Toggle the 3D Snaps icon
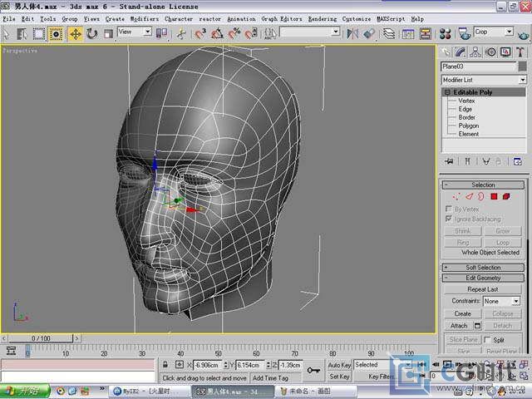This screenshot has height=399, width=532. [x=199, y=33]
